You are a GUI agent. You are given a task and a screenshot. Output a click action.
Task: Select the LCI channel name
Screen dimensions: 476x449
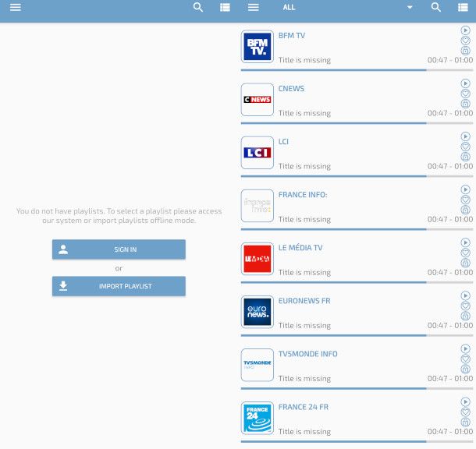tap(283, 142)
